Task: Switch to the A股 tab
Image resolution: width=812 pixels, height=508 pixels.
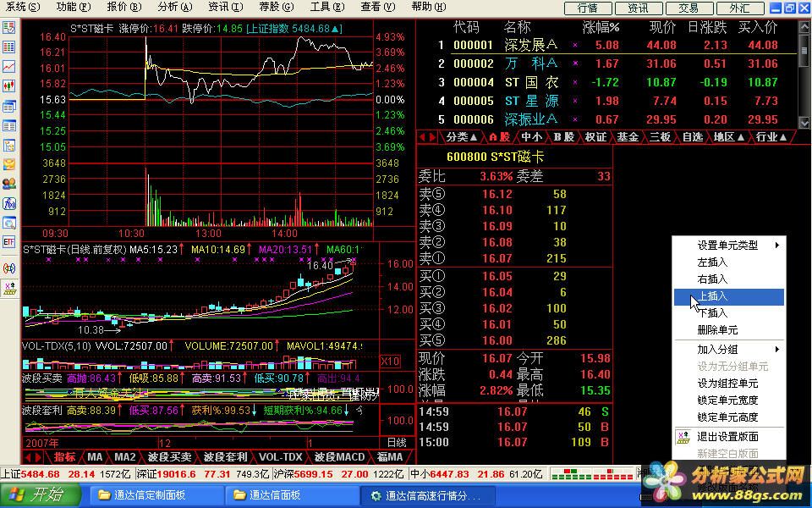Action: coord(499,137)
